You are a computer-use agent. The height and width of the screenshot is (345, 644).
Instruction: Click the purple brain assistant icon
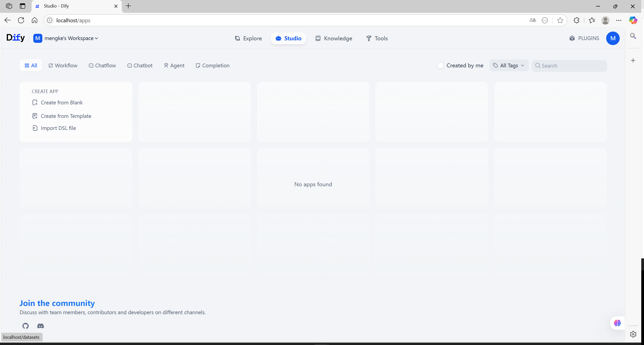click(617, 323)
